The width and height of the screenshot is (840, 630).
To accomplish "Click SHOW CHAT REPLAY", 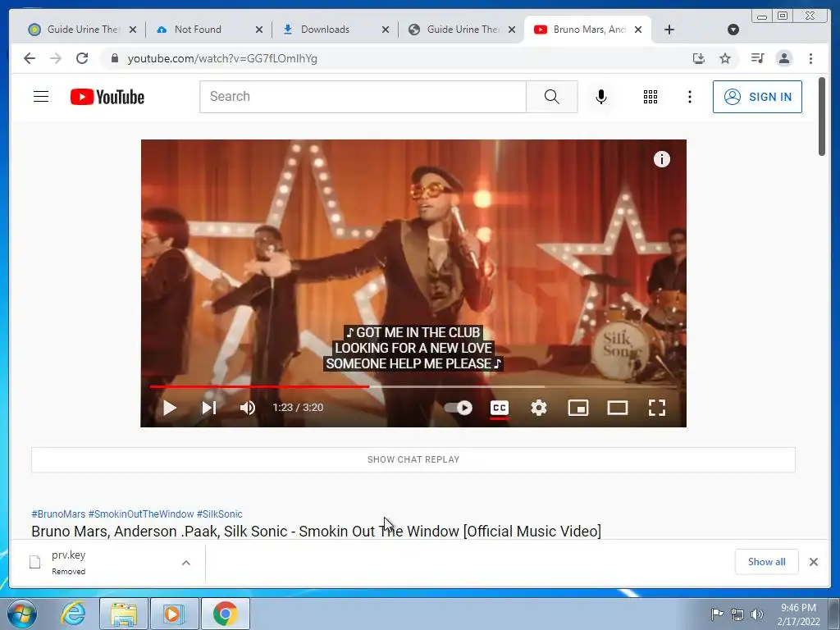I will pyautogui.click(x=413, y=459).
